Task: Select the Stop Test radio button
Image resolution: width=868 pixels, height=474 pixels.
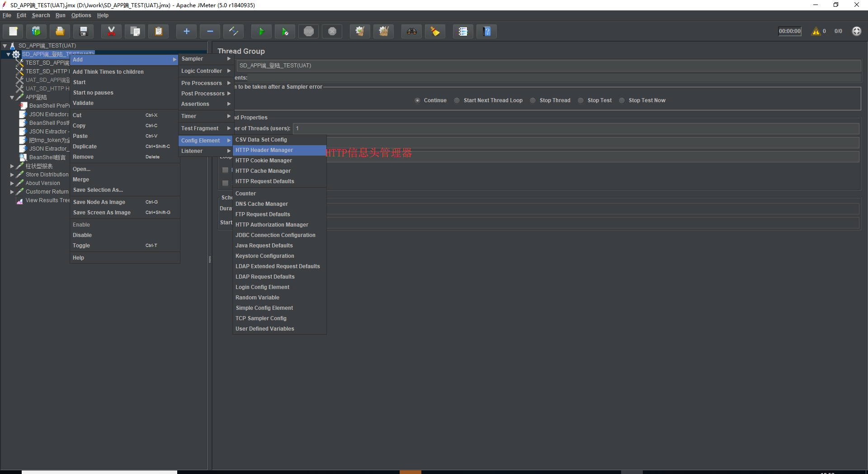Action: 581,100
